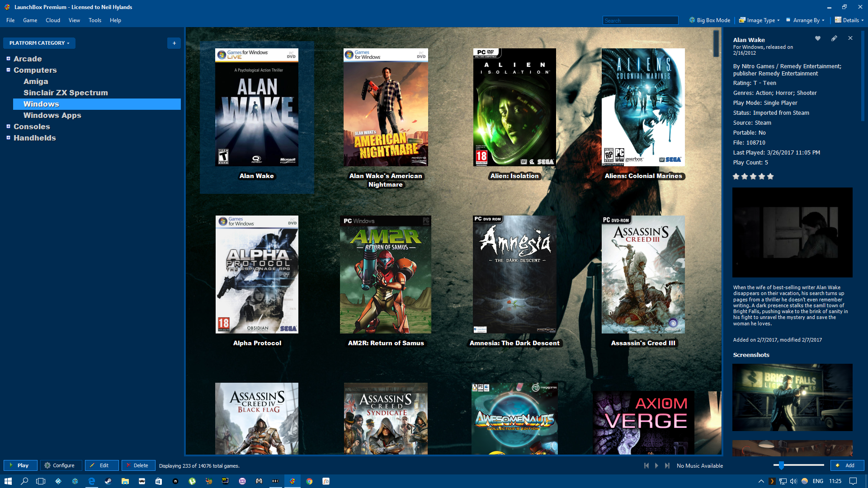The width and height of the screenshot is (868, 488).
Task: Mark Alan Wake as favorite with heart icon
Action: (x=817, y=38)
